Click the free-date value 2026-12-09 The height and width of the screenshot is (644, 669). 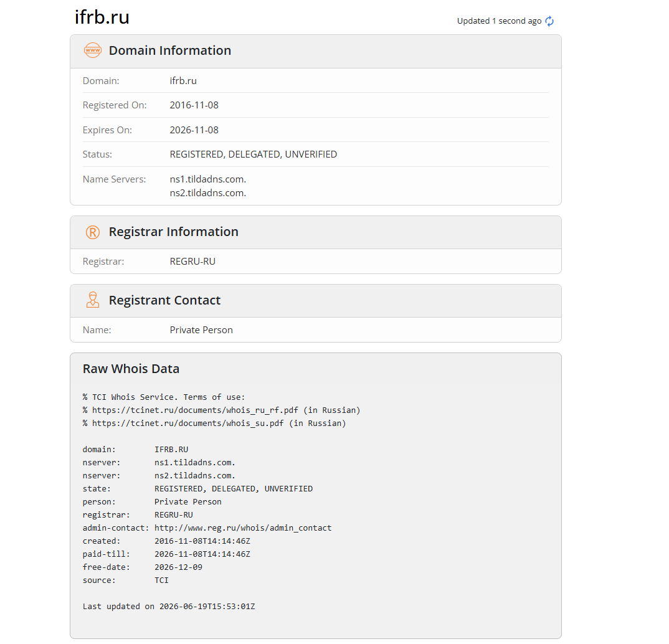click(178, 567)
